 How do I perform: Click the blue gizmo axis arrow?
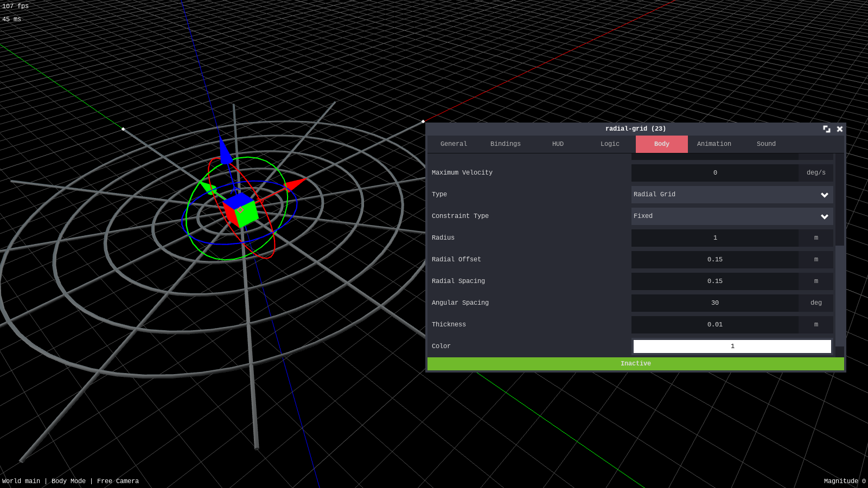225,151
